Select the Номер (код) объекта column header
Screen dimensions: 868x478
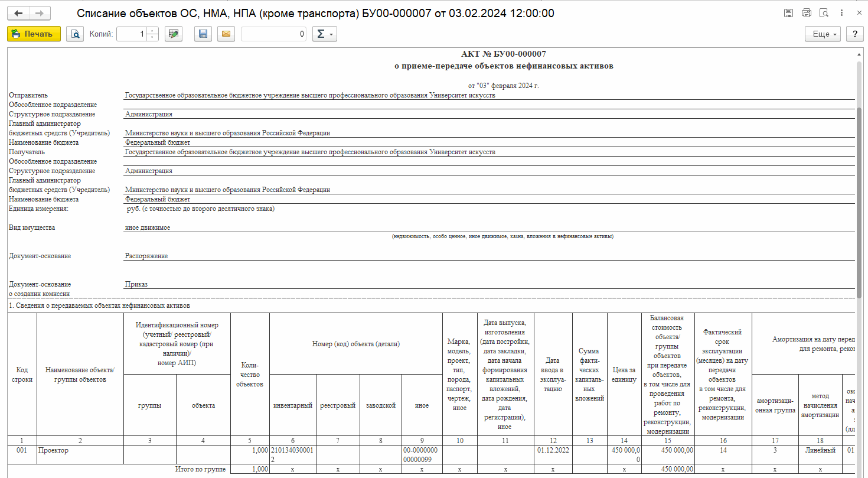[356, 343]
